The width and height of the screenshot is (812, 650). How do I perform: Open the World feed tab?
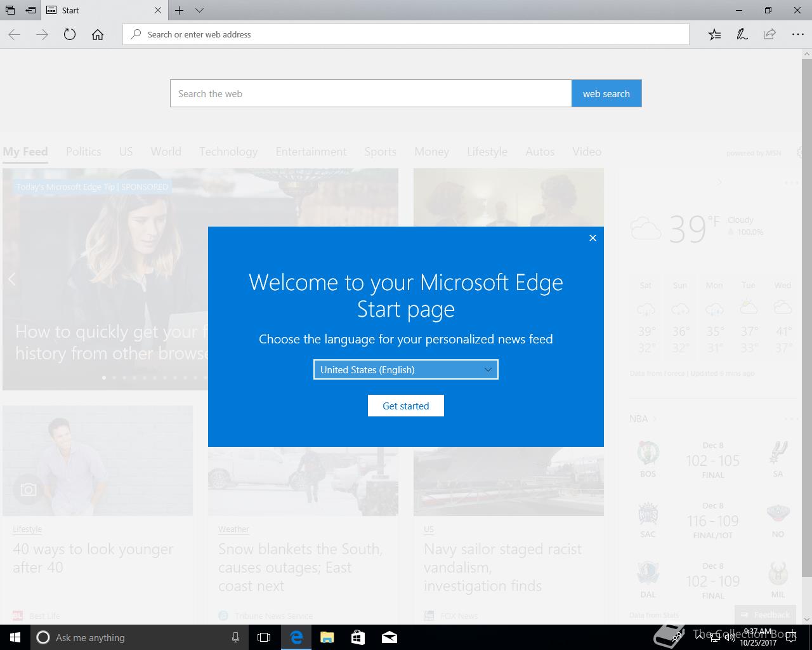[x=166, y=152]
